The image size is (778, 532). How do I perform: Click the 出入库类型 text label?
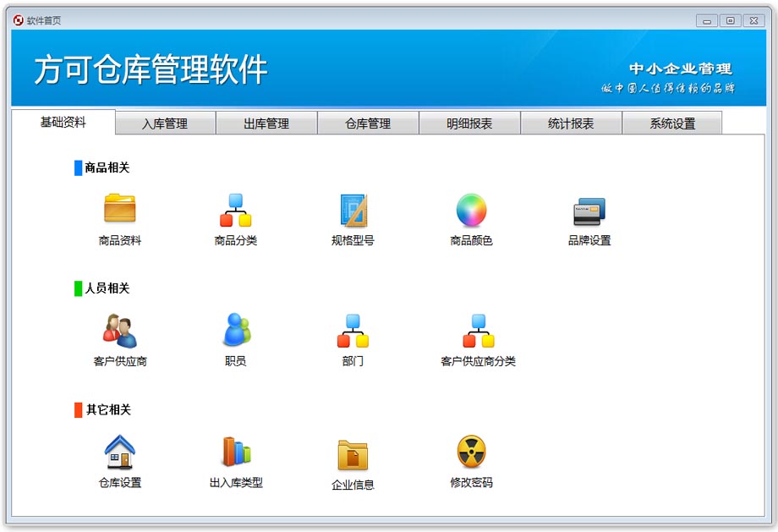[236, 482]
